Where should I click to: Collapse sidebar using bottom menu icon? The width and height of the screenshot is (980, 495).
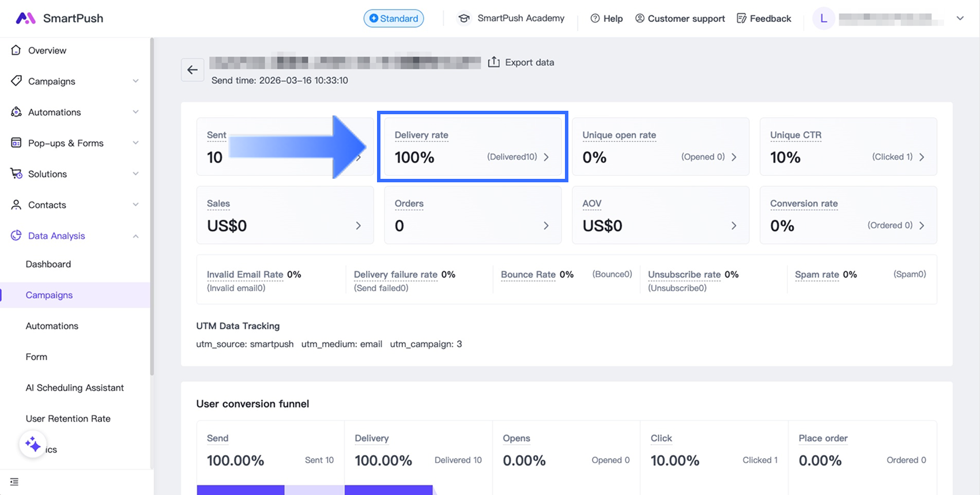point(14,482)
